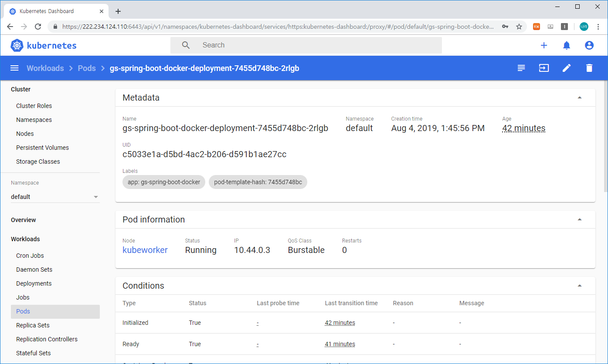Screen dimensions: 608x364
Task: Open Jobs in sidebar
Action: coord(23,297)
